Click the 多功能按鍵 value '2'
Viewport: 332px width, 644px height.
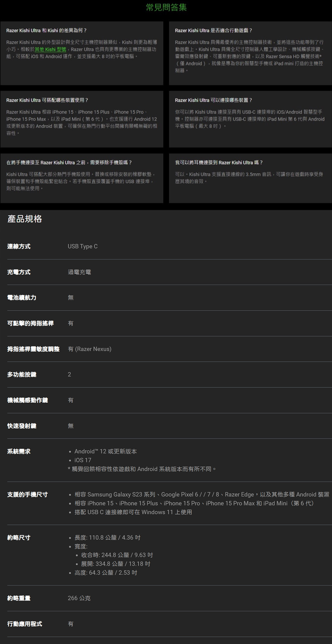point(69,375)
